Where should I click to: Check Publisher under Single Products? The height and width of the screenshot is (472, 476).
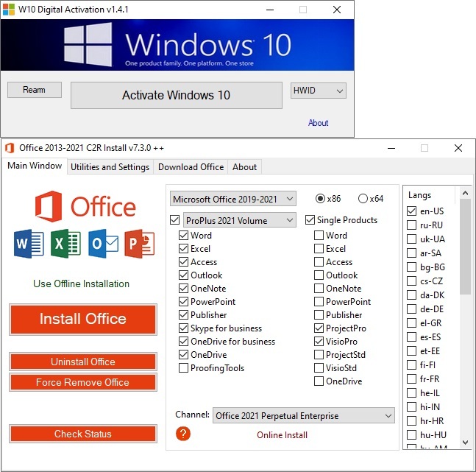[x=319, y=315]
